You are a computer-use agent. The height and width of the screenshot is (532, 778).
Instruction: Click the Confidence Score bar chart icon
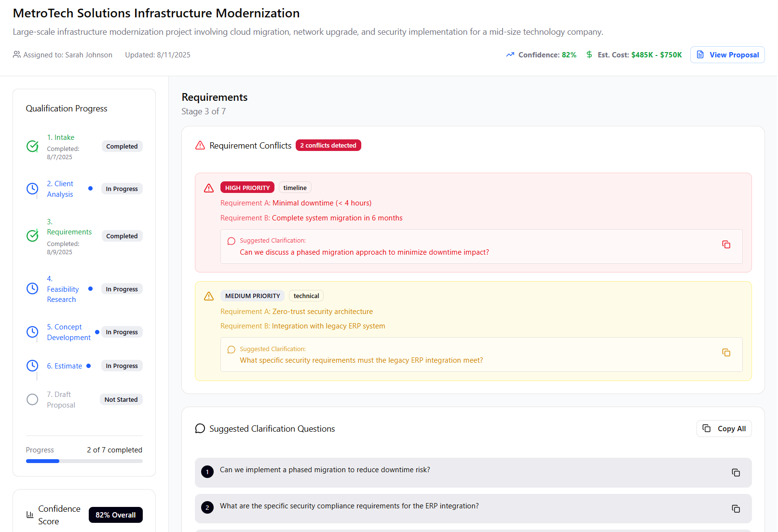click(x=30, y=515)
